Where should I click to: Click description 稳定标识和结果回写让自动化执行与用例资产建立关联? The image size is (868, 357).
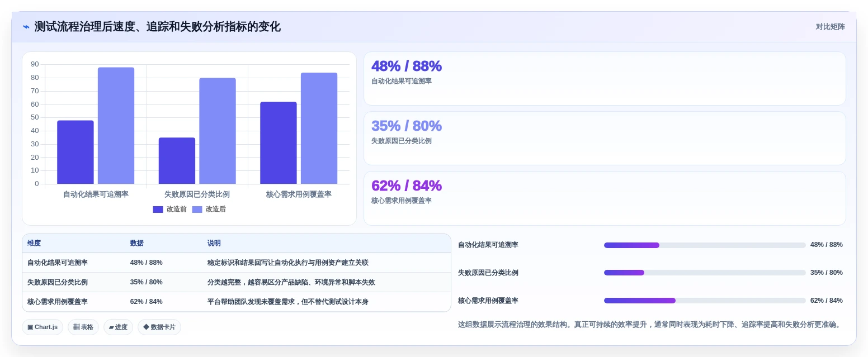coord(288,263)
